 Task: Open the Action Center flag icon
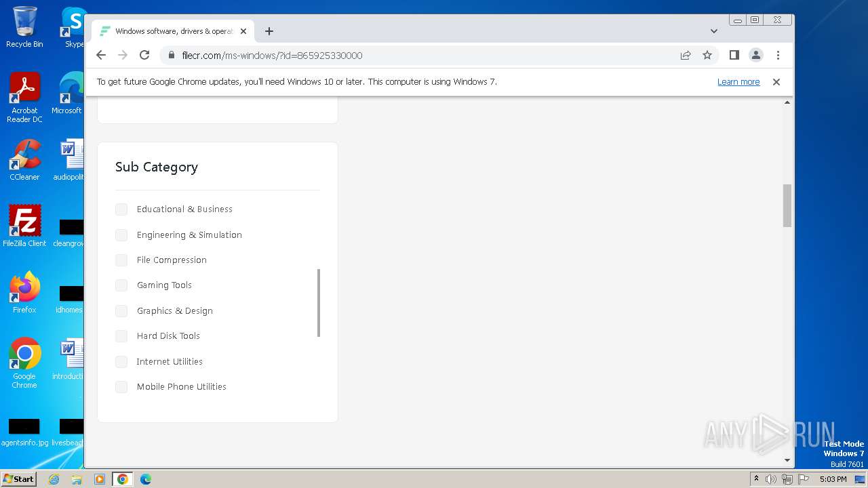(804, 479)
